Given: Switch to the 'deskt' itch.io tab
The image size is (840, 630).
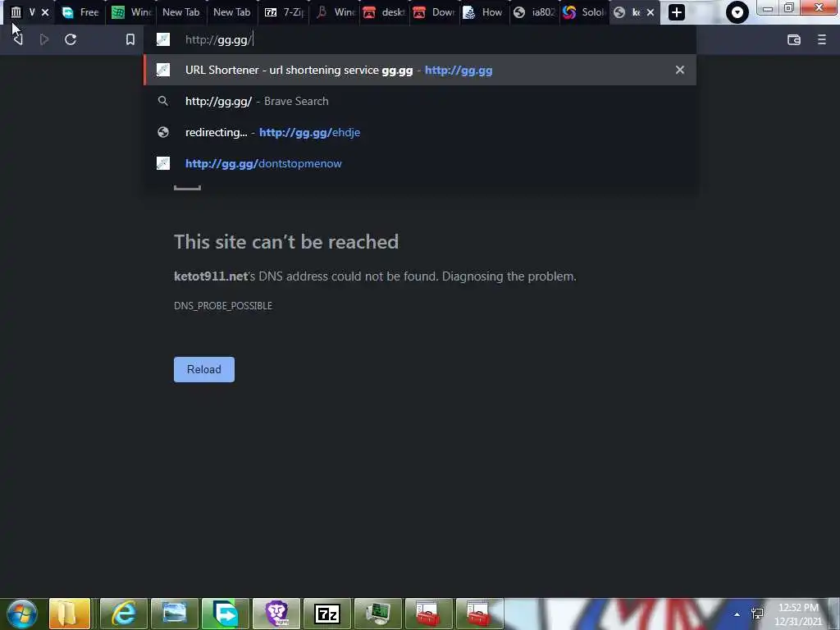Looking at the screenshot, I should click(x=384, y=12).
